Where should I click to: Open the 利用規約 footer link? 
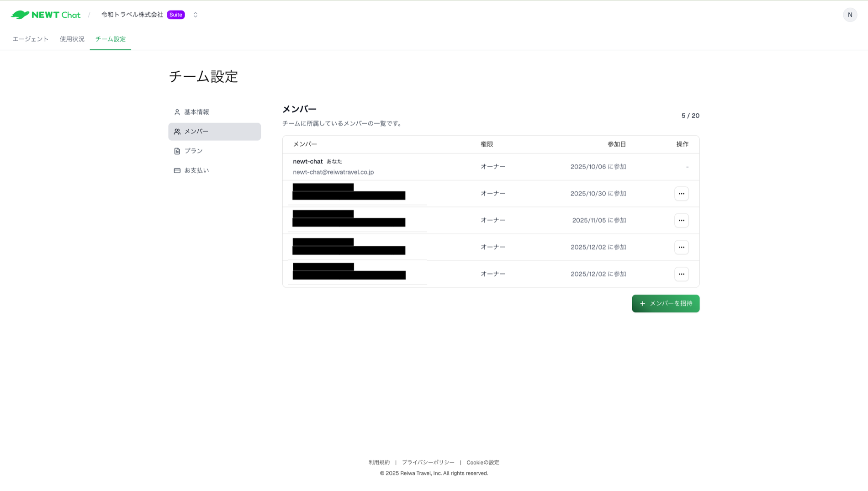379,462
